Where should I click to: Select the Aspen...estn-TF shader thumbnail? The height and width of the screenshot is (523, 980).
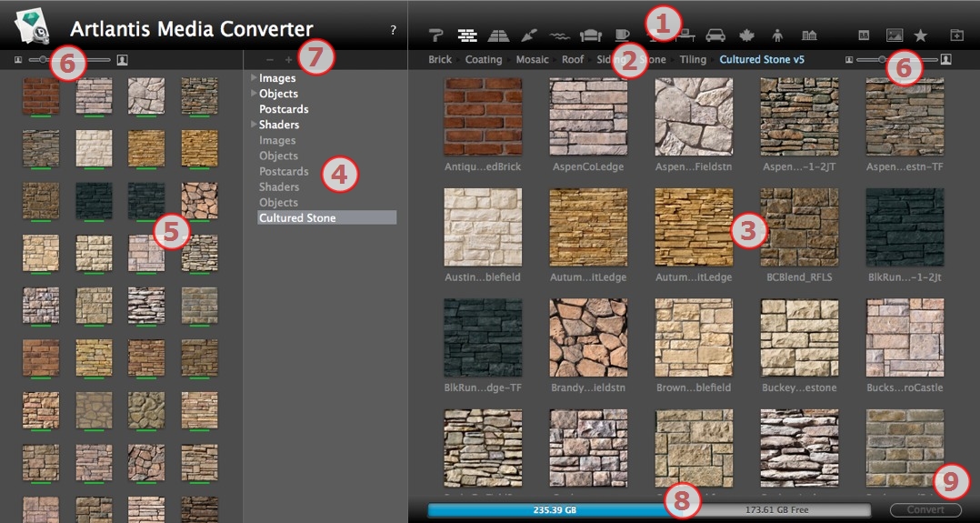(905, 116)
